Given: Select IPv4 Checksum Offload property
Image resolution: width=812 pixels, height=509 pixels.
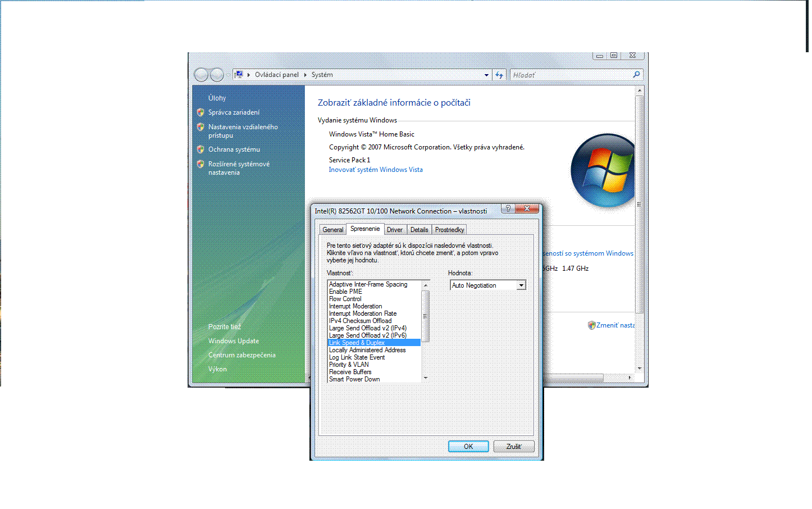Looking at the screenshot, I should tap(374, 321).
